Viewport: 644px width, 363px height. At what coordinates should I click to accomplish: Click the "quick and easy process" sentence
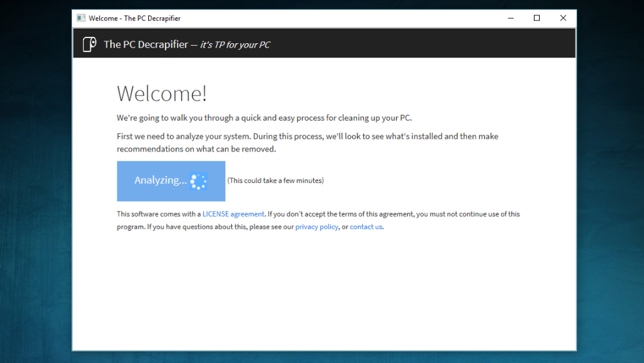pos(264,118)
